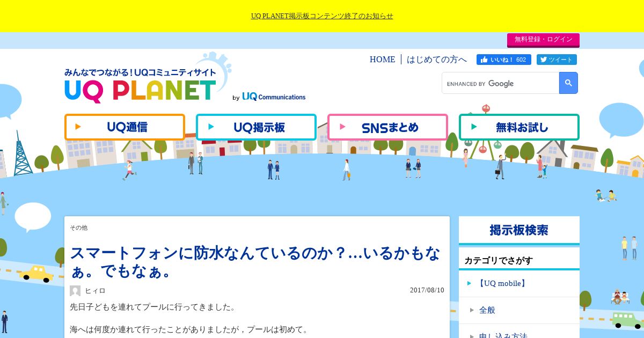Click the Twitter ツイート button
This screenshot has width=644, height=338.
557,60
